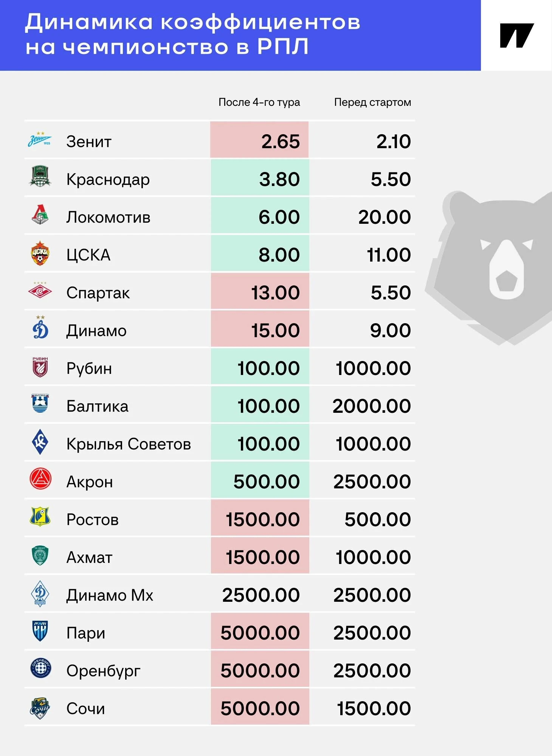Click the Krasnodar club crest

pos(40,177)
